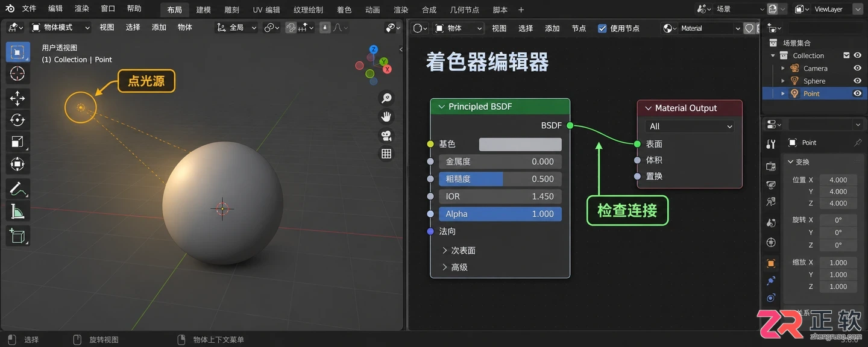Hide Camera via its eye icon
The width and height of the screenshot is (868, 347).
click(857, 68)
